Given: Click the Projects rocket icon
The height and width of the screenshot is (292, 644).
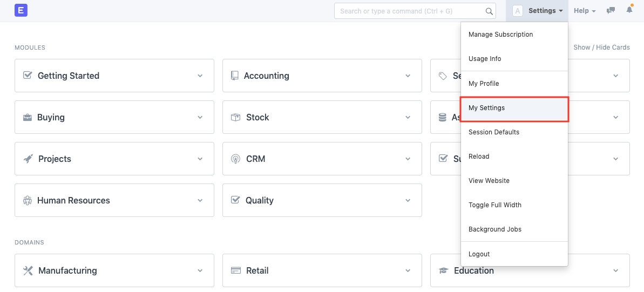Looking at the screenshot, I should [x=28, y=159].
